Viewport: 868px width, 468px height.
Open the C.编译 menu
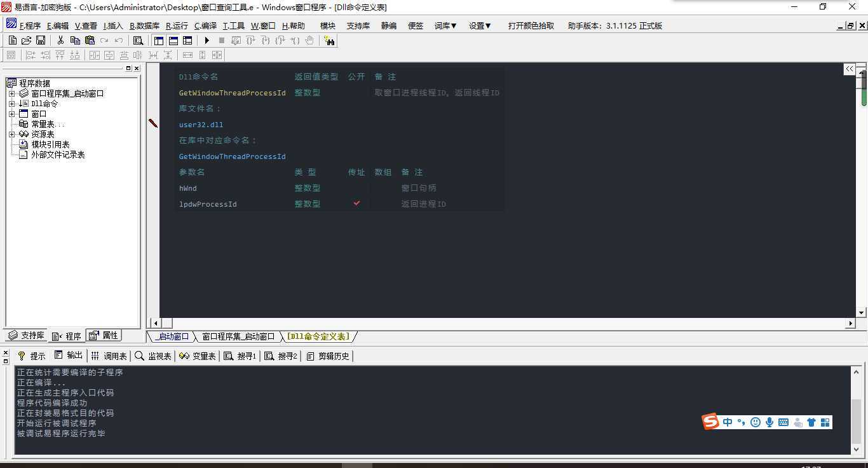tap(205, 26)
